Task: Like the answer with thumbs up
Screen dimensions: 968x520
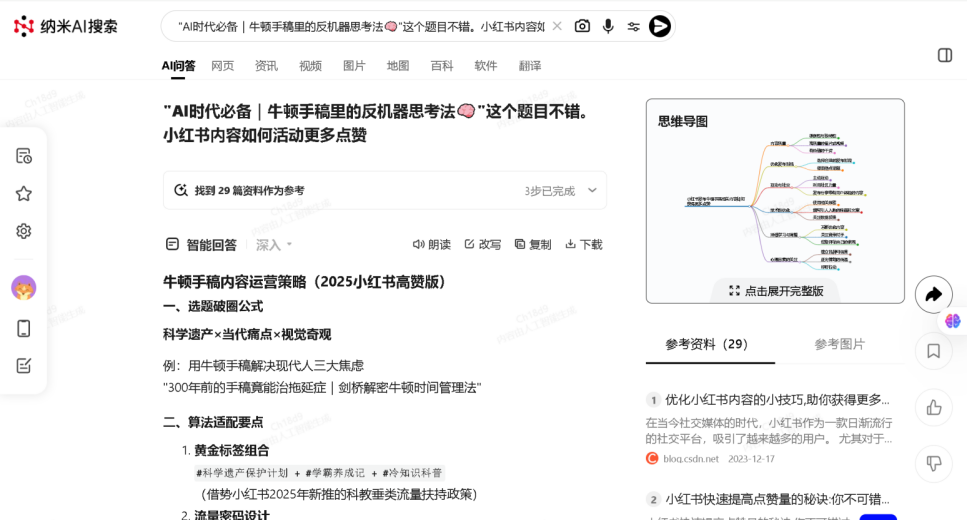Action: pyautogui.click(x=933, y=407)
